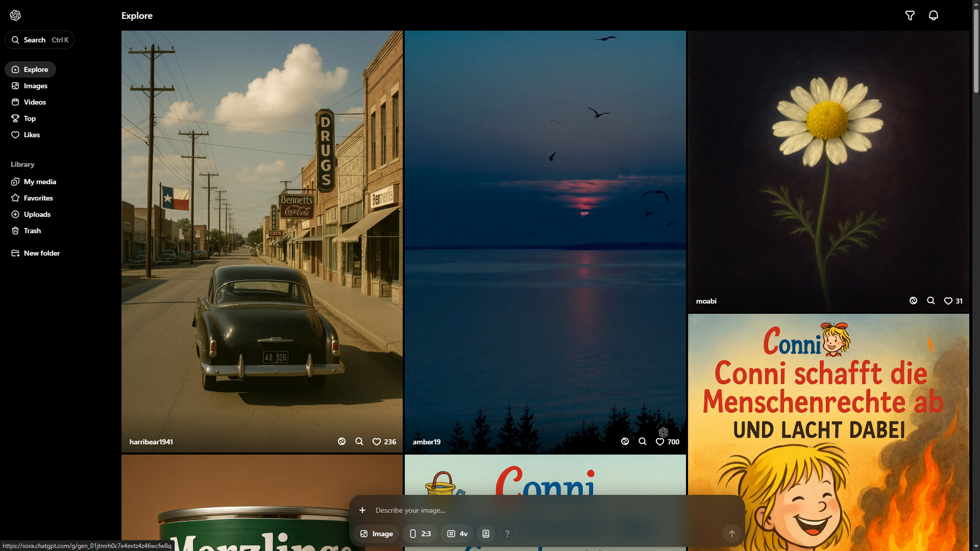The height and width of the screenshot is (551, 980).
Task: Click the submit arrow button
Action: point(732,534)
